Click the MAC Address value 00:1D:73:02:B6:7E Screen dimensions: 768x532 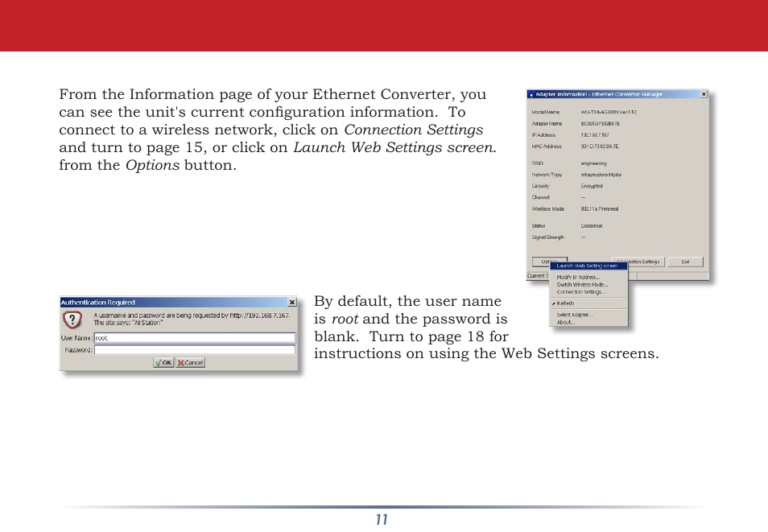(600, 146)
